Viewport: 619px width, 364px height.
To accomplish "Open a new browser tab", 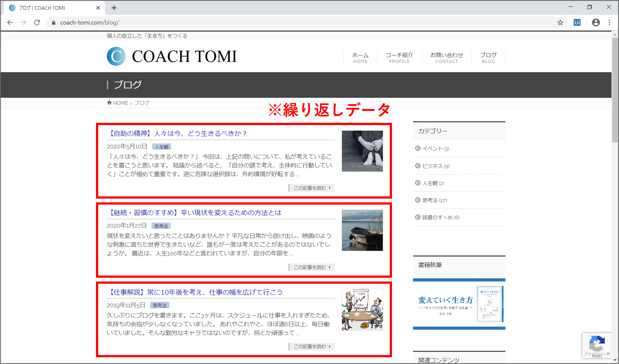I will point(114,8).
